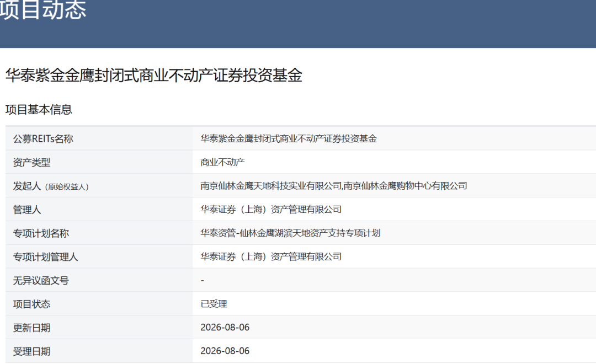Select the 已受理 status value
Screen dimensions: 596x364
click(x=214, y=304)
